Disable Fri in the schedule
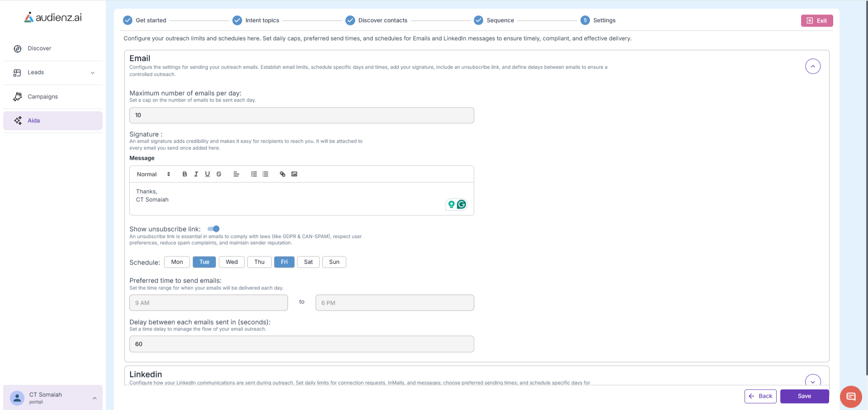Screen dimensions: 868x410 (284, 262)
